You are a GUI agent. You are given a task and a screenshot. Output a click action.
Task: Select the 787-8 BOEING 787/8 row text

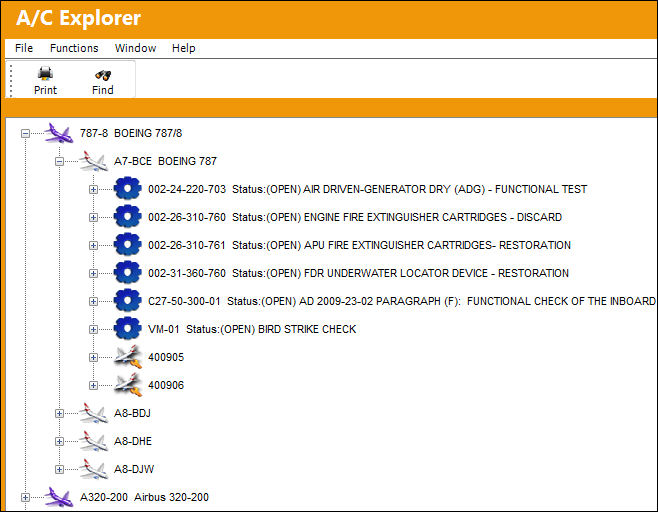coord(131,133)
